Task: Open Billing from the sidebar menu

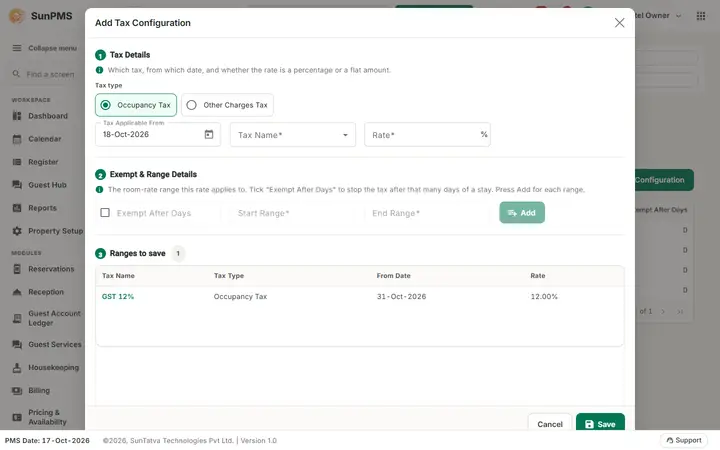Action: click(39, 390)
